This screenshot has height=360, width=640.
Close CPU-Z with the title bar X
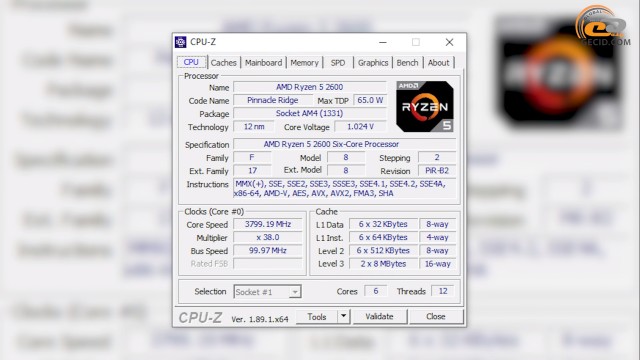click(449, 42)
